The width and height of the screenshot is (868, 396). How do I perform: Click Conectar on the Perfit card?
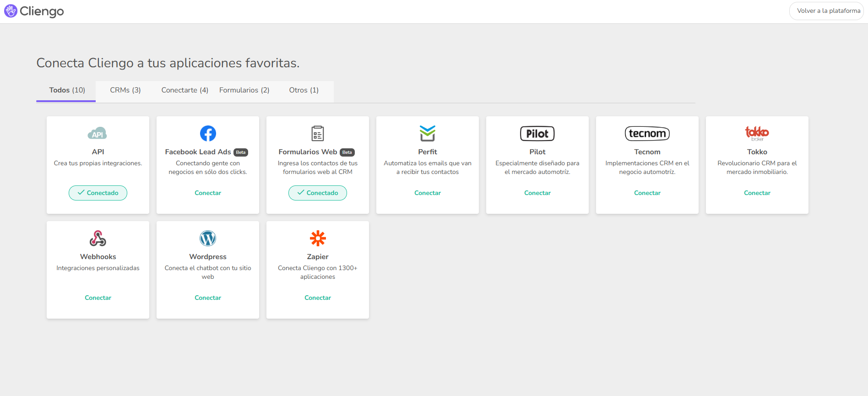pos(428,193)
